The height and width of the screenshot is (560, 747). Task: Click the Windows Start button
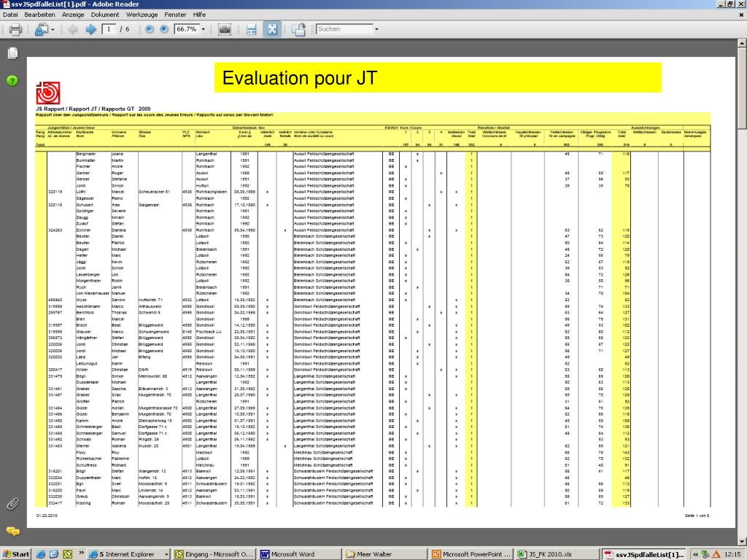coord(16,554)
